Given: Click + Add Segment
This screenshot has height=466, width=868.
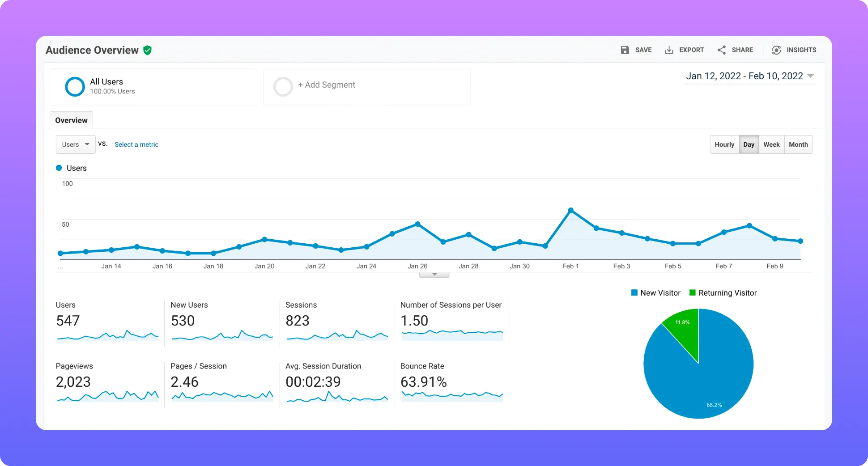Looking at the screenshot, I should tap(327, 85).
